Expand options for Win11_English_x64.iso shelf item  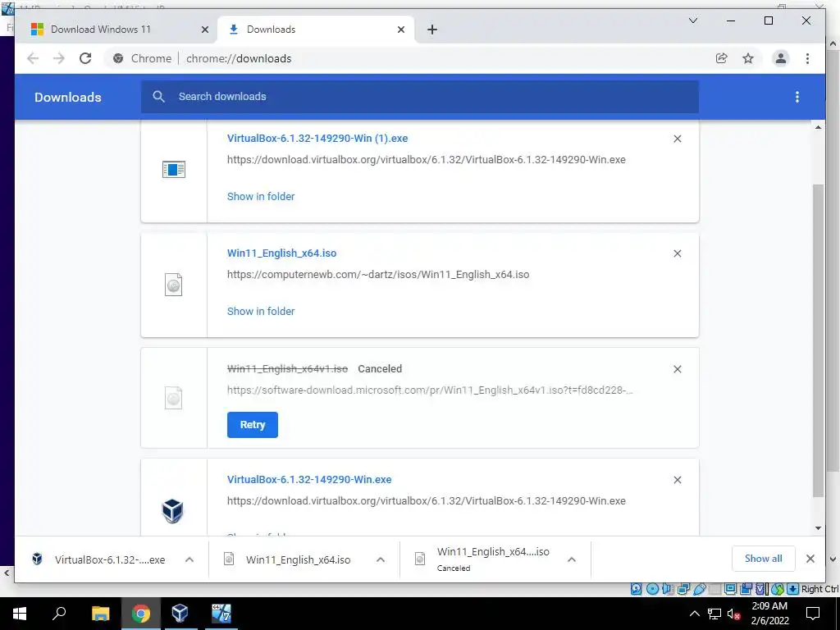(381, 559)
